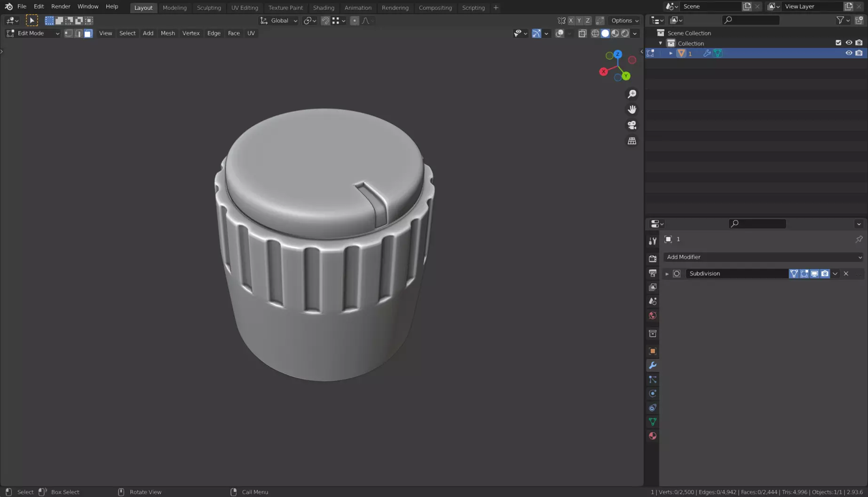Image resolution: width=868 pixels, height=497 pixels.
Task: Toggle X-ray display
Action: tap(583, 33)
